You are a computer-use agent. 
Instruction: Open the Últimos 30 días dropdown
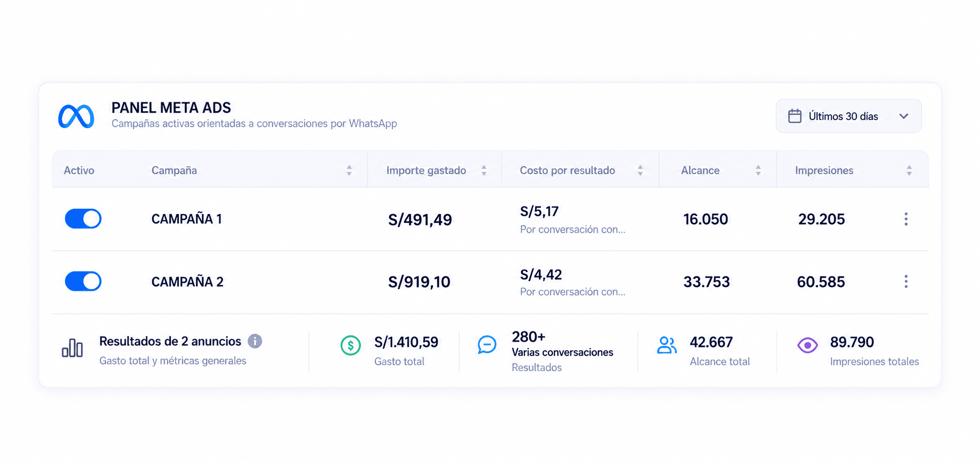849,116
